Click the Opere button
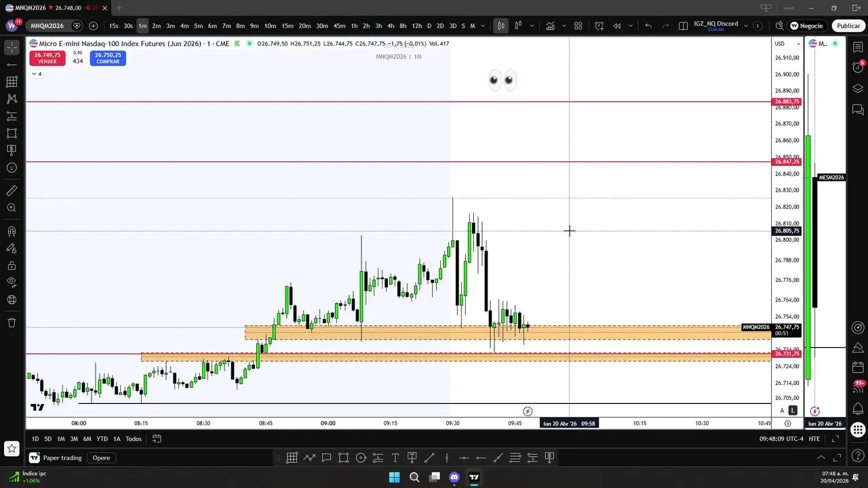 101,457
